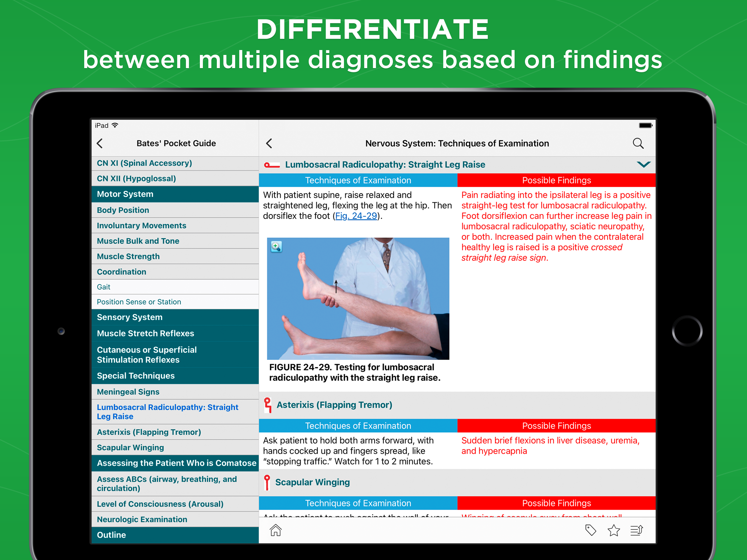Tap the search magnifier icon
The width and height of the screenshot is (747, 560).
(x=638, y=144)
